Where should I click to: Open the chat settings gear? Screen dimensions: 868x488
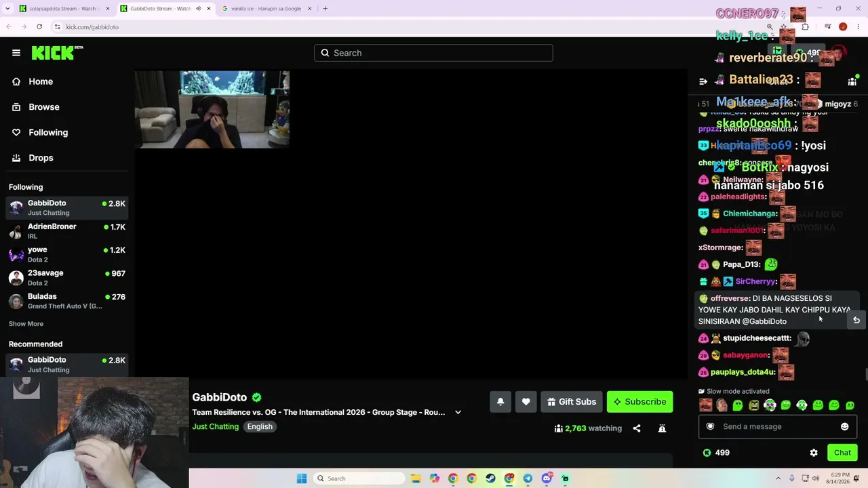pyautogui.click(x=814, y=453)
